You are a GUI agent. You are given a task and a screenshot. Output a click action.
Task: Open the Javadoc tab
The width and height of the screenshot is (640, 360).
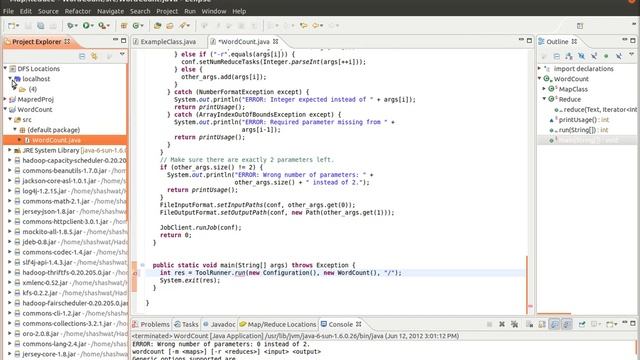point(219,324)
